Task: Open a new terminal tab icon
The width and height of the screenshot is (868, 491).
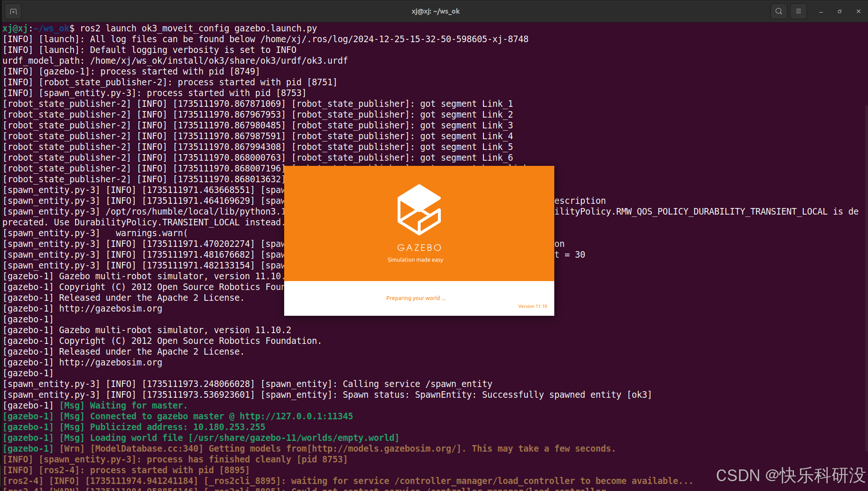Action: 13,11
